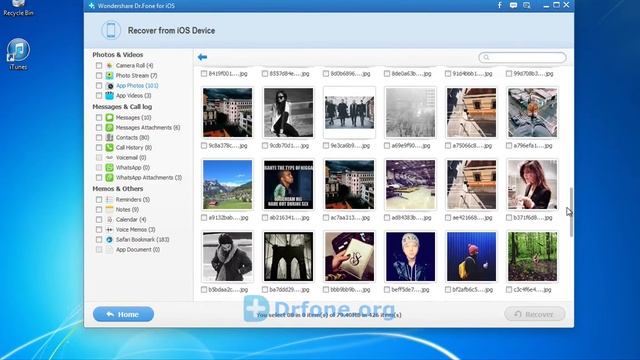Image resolution: width=640 pixels, height=360 pixels.
Task: Select the woman in sunglasses thumbnail 9cdb70d1
Action: [x=288, y=113]
